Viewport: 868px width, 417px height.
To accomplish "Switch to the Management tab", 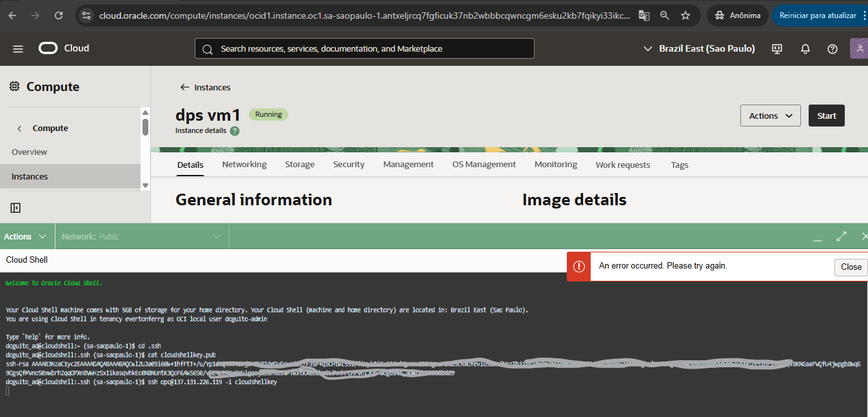I will [408, 165].
